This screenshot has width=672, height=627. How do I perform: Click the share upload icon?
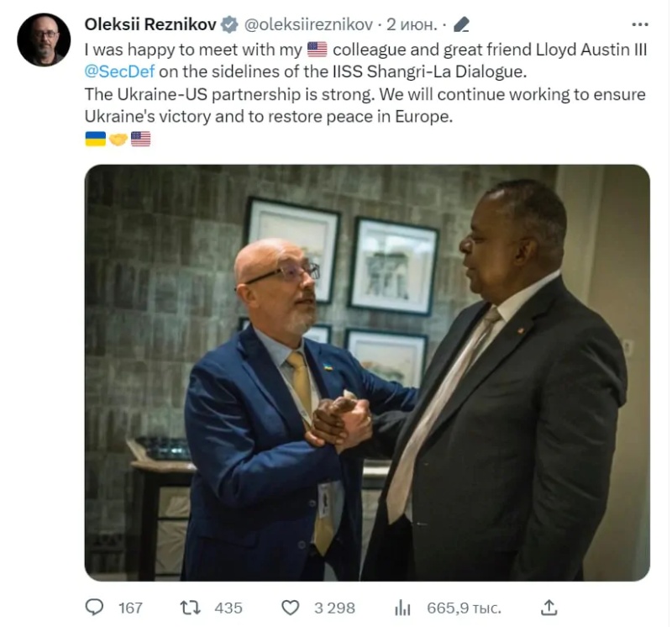point(549,607)
